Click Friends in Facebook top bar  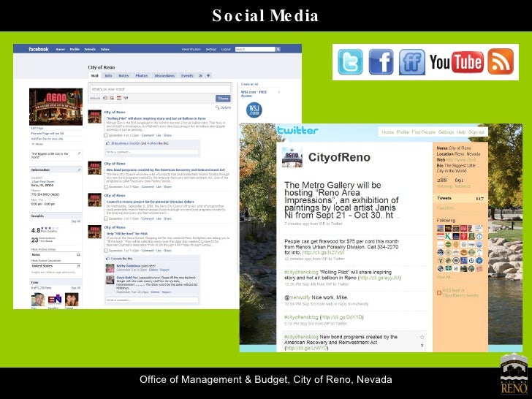(90, 50)
